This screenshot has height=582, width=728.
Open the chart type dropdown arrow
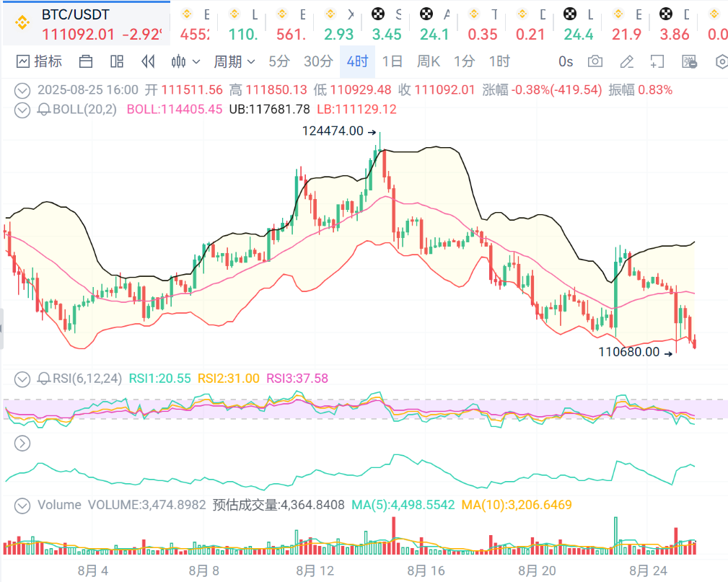pos(196,61)
